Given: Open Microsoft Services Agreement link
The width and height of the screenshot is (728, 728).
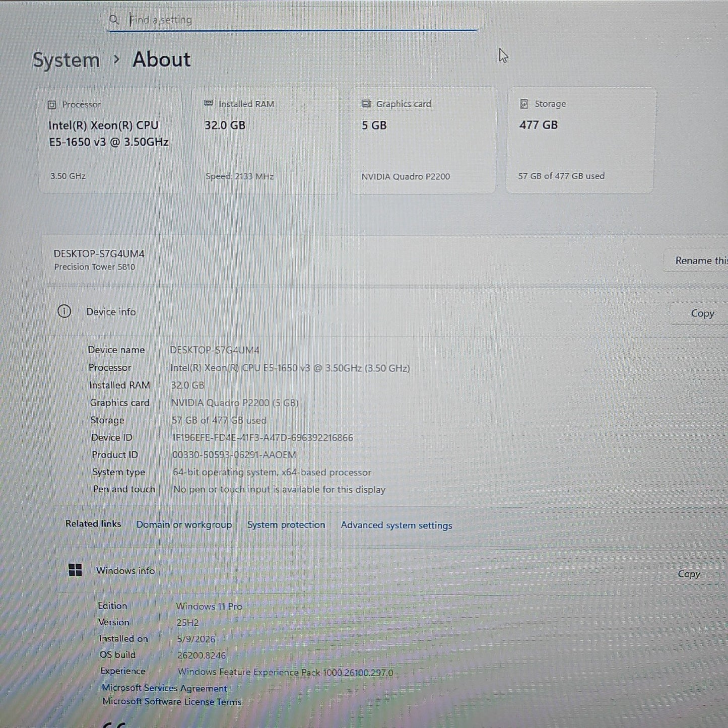Looking at the screenshot, I should [164, 688].
